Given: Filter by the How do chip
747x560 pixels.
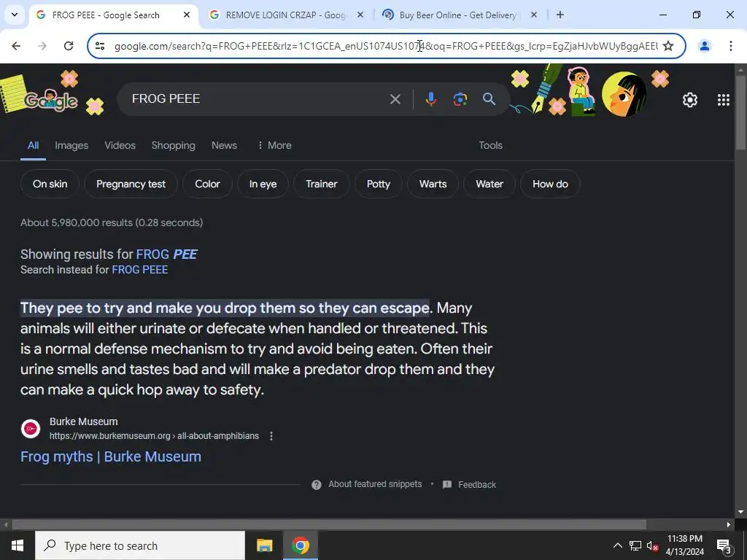Looking at the screenshot, I should coord(550,184).
